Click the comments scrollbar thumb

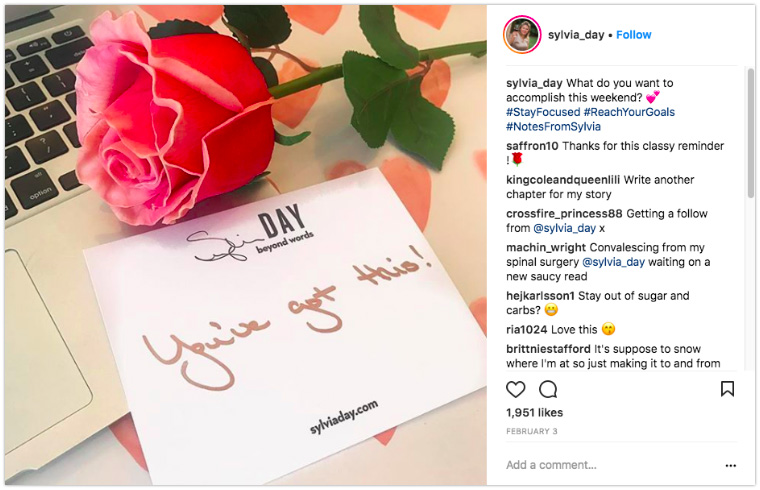point(750,133)
